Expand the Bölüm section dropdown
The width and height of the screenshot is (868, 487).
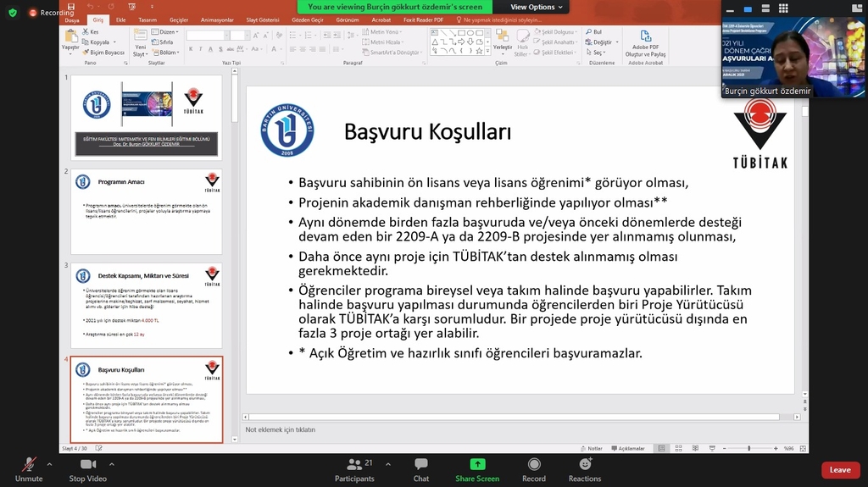165,53
